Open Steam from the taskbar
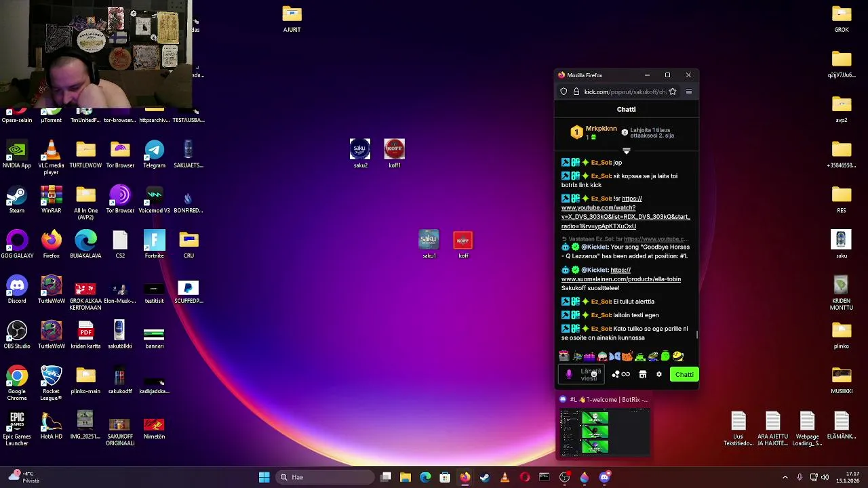The image size is (868, 488). pos(485,477)
